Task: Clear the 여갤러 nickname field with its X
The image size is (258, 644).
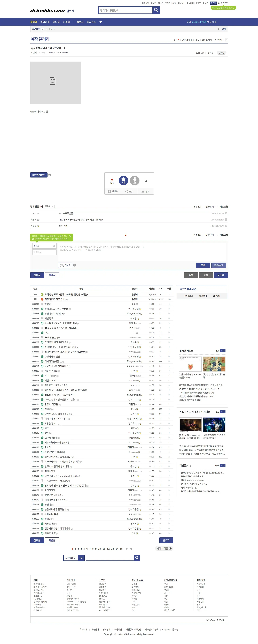Action: 54,246
